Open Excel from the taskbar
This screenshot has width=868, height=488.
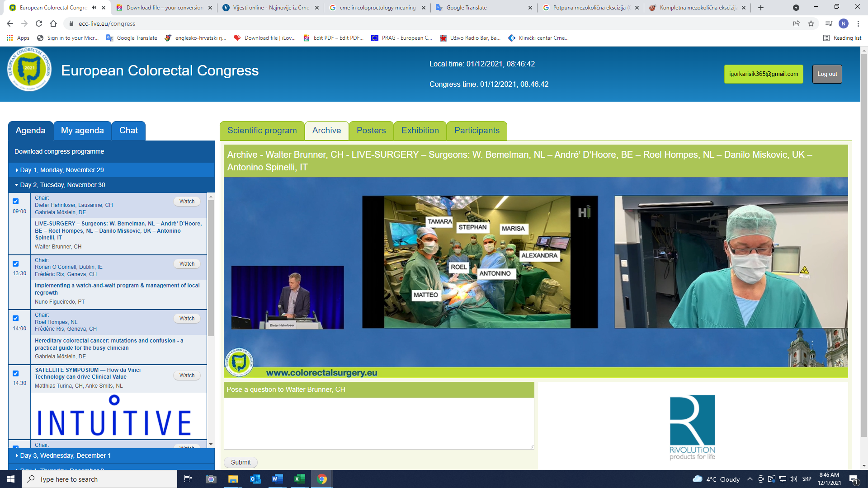coord(299,479)
